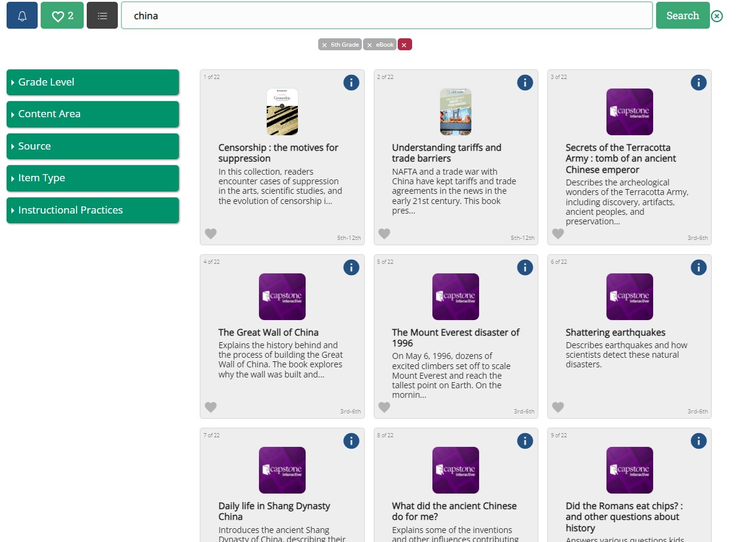Remove the eBook filter tag

click(380, 45)
